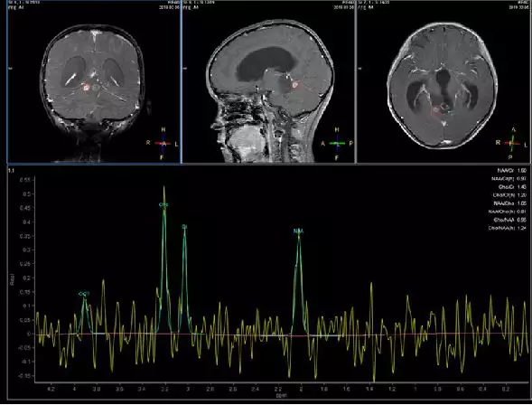Click the red baseline of the spectrum

coord(282,334)
